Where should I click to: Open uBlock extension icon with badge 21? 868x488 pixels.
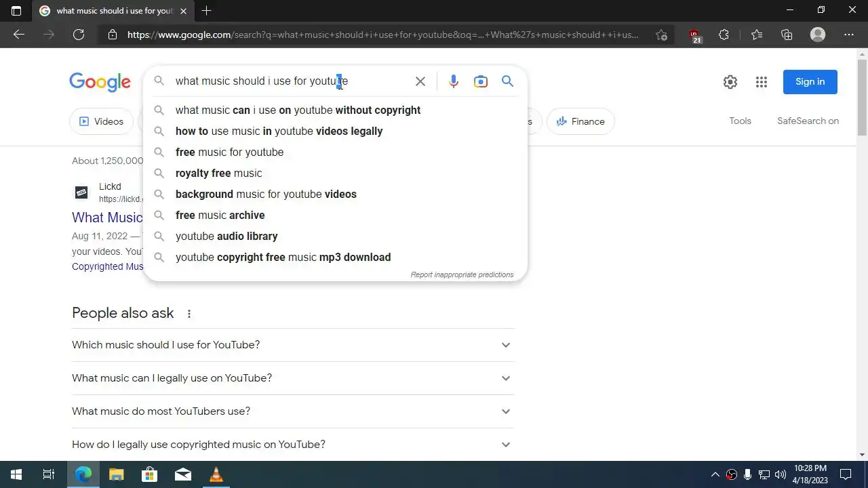694,35
